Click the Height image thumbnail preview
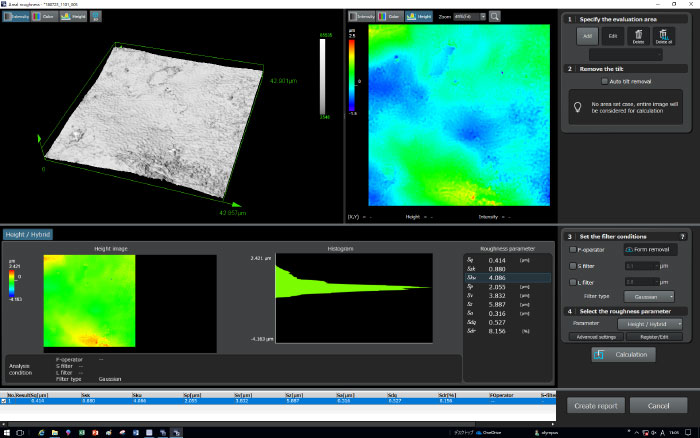This screenshot has height=438, width=700. click(88, 299)
